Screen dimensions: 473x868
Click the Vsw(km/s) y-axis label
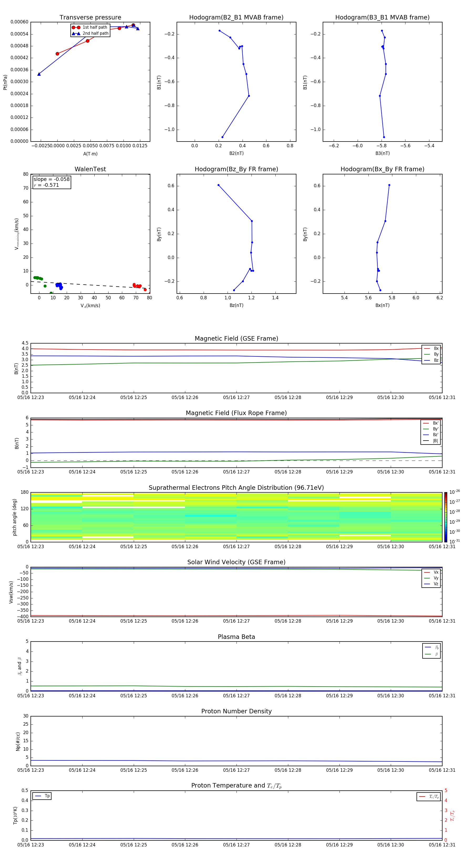(x=11, y=592)
